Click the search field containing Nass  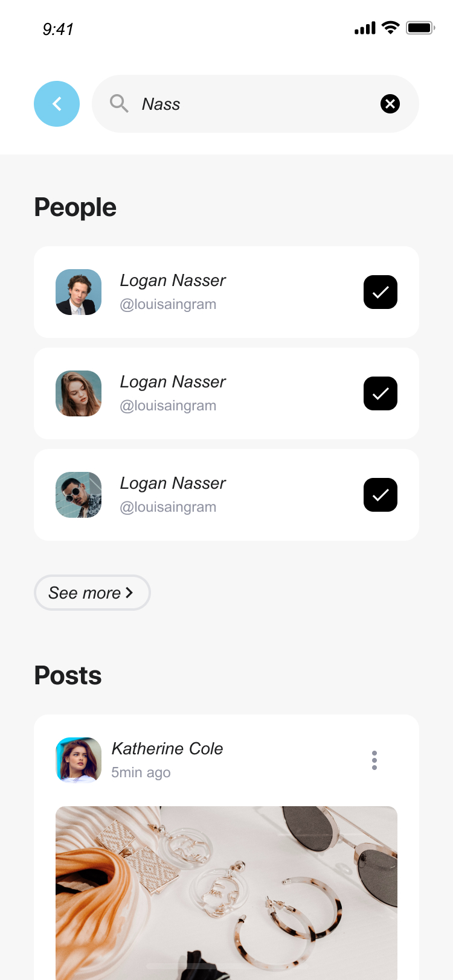[254, 104]
